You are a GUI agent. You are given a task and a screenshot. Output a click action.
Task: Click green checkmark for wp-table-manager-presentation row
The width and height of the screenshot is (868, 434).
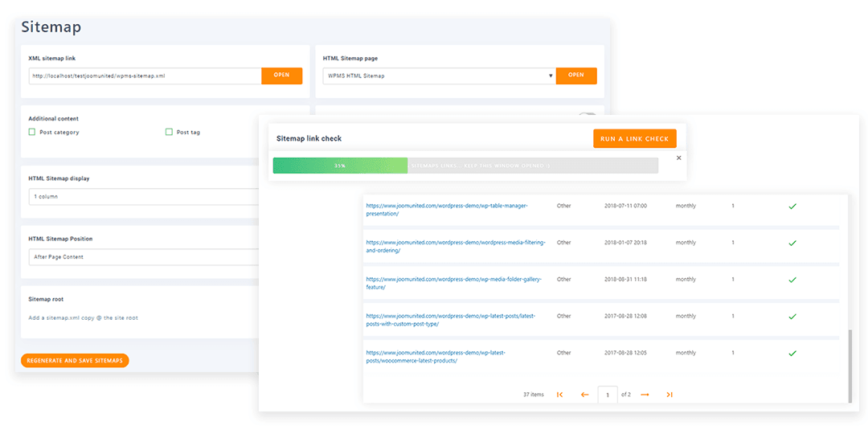pyautogui.click(x=792, y=207)
